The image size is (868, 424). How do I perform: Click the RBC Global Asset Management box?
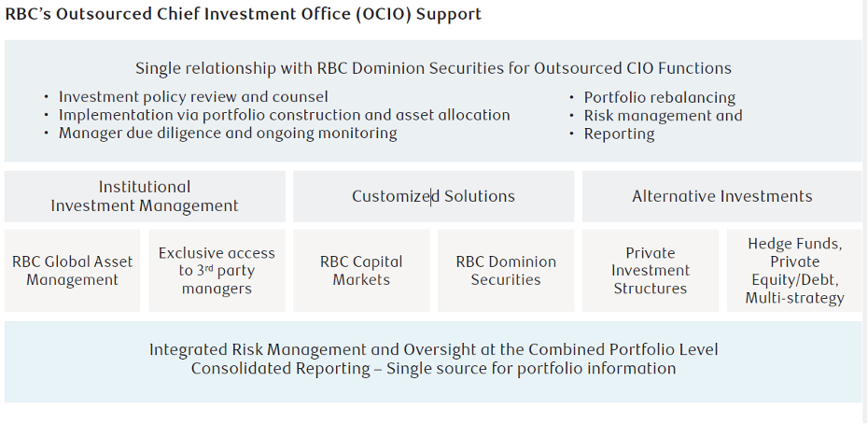[73, 271]
